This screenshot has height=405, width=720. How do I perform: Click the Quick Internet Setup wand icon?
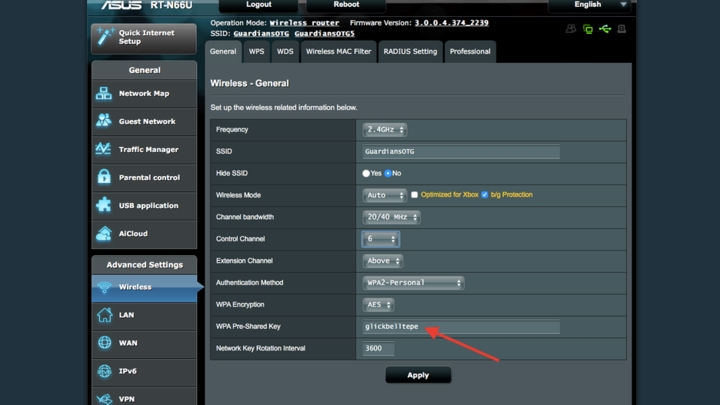[x=105, y=36]
